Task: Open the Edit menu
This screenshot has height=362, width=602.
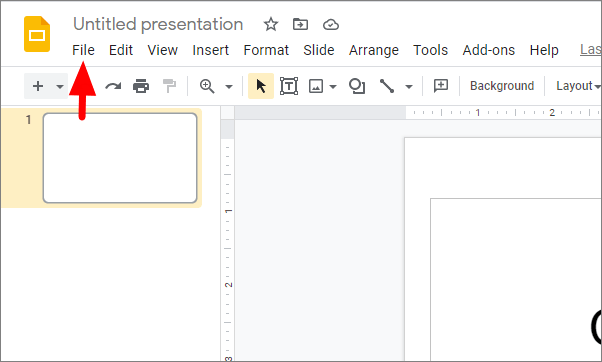Action: tap(121, 50)
